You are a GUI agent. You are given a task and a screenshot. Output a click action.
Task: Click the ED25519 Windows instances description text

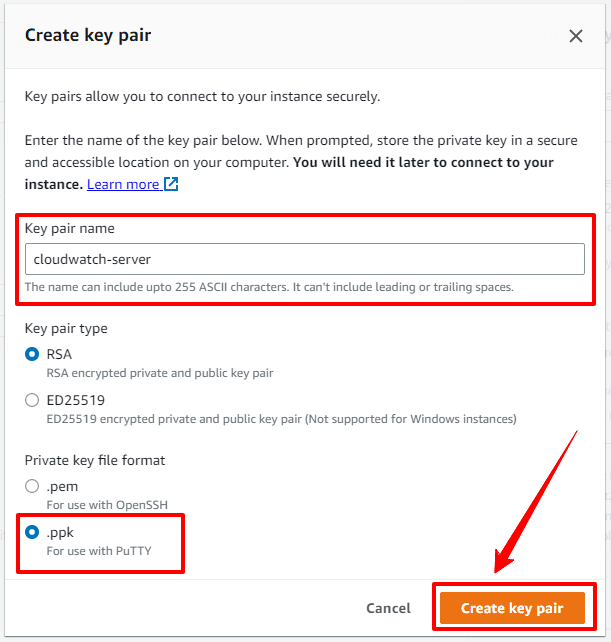tap(281, 419)
